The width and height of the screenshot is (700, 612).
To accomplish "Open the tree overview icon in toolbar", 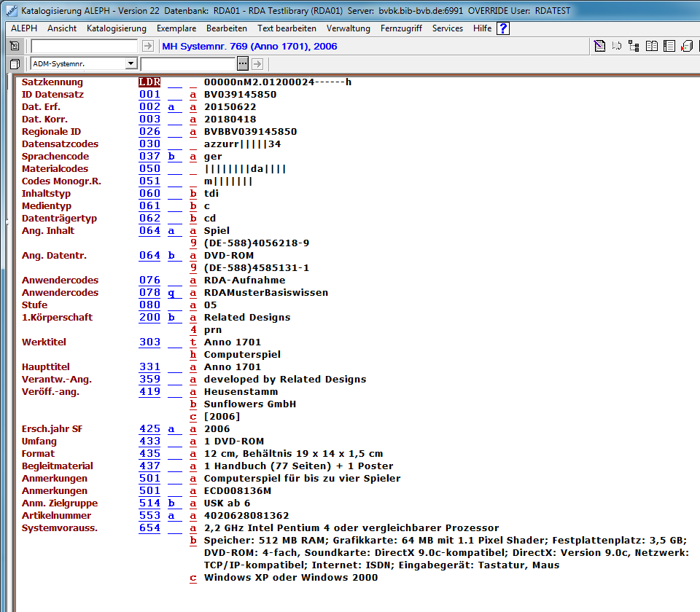I will coord(633,46).
